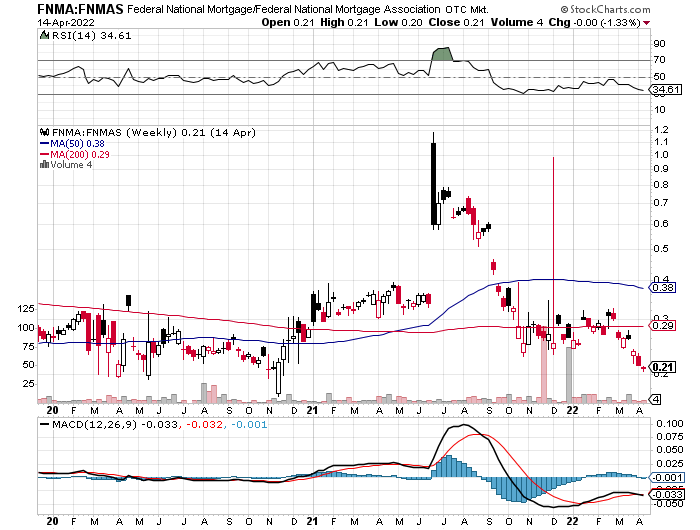
Task: Click the RSI 70 level label
Action: [659, 59]
